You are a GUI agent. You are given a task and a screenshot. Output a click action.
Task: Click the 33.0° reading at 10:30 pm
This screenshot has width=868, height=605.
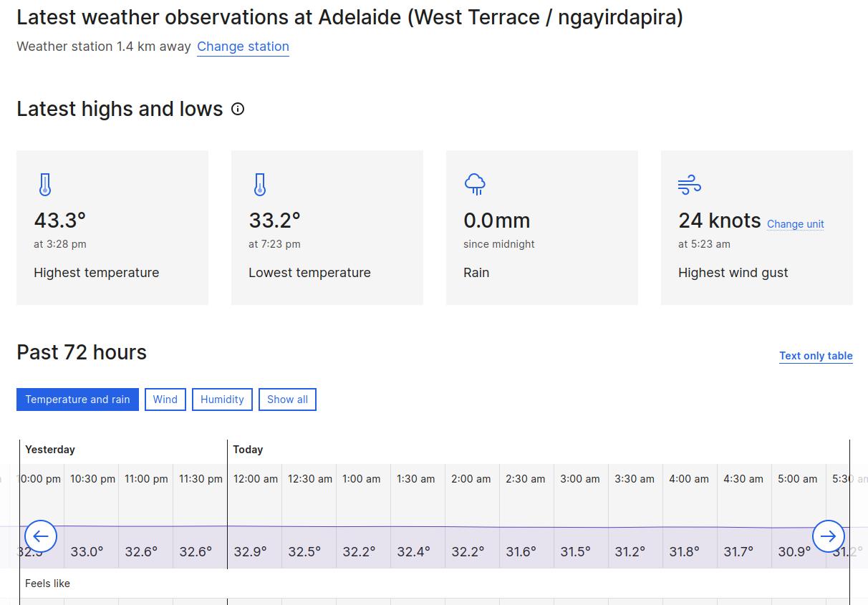(x=87, y=552)
